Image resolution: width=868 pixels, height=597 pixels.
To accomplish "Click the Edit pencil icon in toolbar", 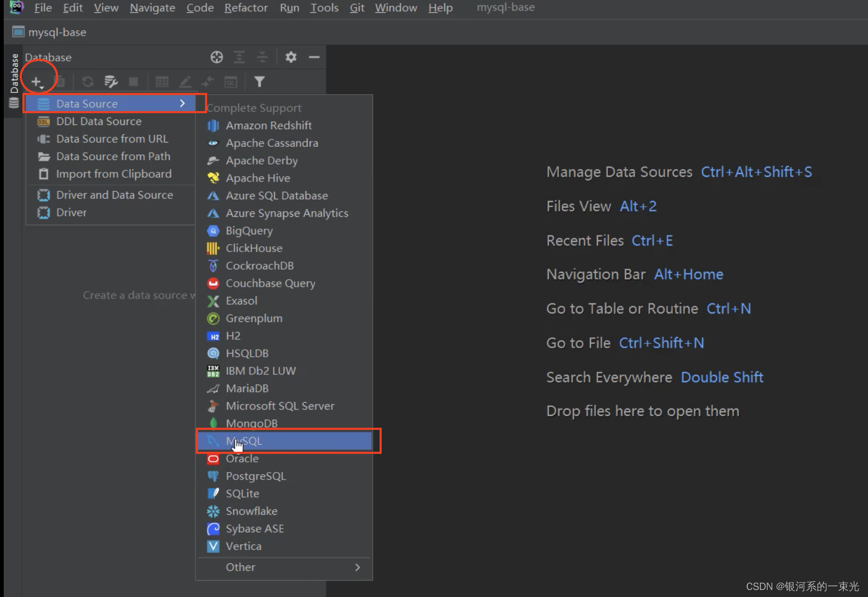I will coord(185,82).
